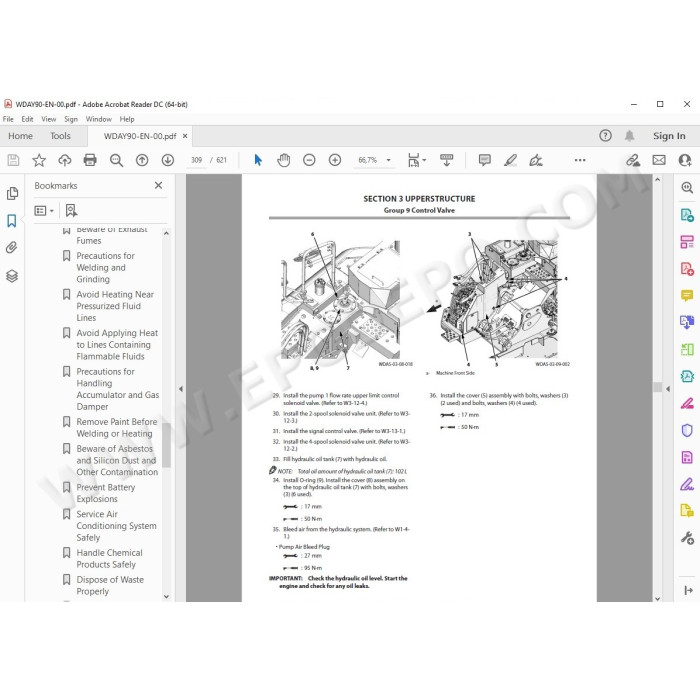Add the document to starred with the star icon
This screenshot has width=700, height=700.
coord(39,160)
